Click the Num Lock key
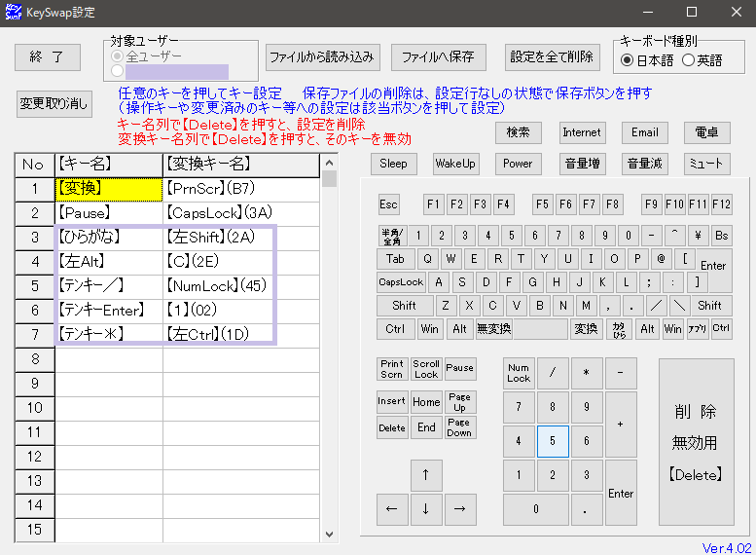This screenshot has height=555, width=756. [x=519, y=373]
